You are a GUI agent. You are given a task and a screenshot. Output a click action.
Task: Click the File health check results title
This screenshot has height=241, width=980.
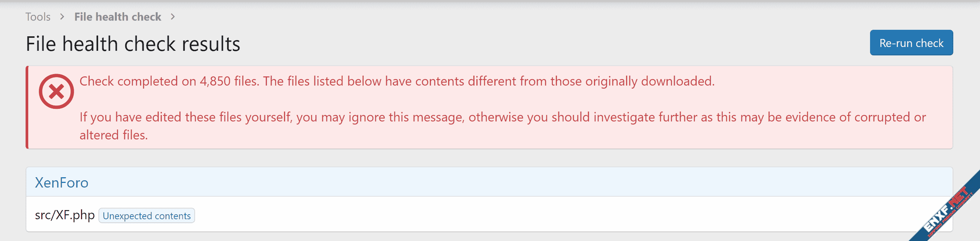(x=133, y=44)
